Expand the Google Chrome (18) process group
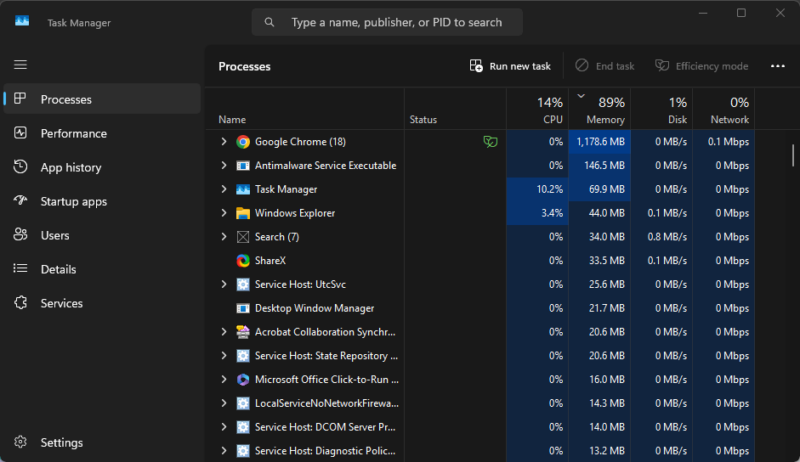The width and height of the screenshot is (800, 462). (223, 142)
